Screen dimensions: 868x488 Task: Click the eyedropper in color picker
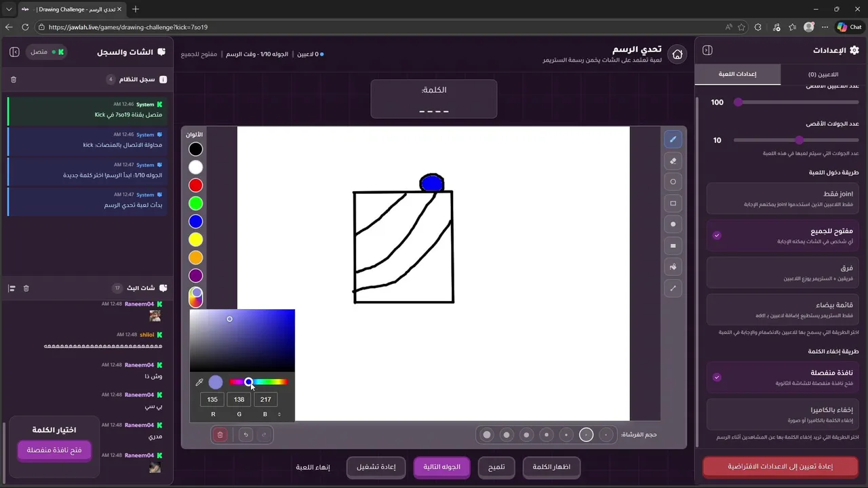pyautogui.click(x=199, y=382)
